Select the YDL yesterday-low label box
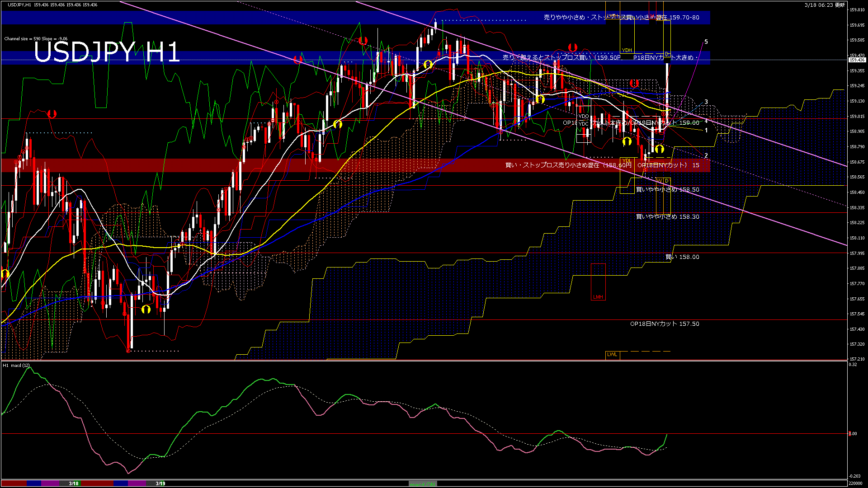868x488 pixels. (x=627, y=160)
